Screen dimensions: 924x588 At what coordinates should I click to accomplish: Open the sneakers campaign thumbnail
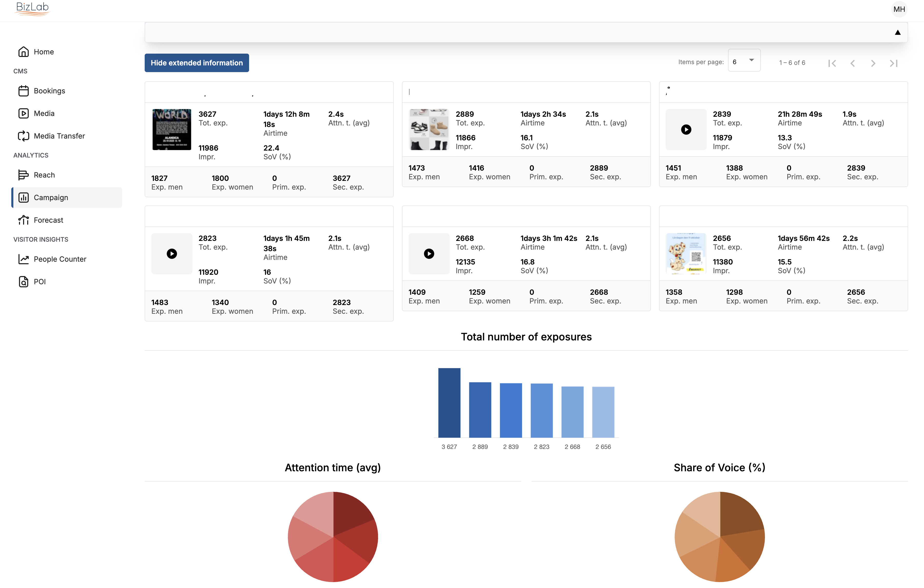click(429, 130)
